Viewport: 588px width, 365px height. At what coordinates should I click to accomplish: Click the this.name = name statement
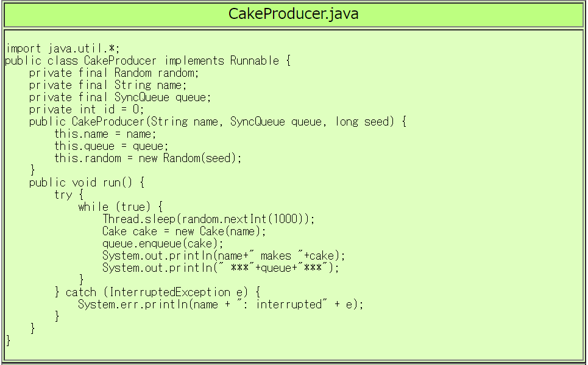[105, 134]
